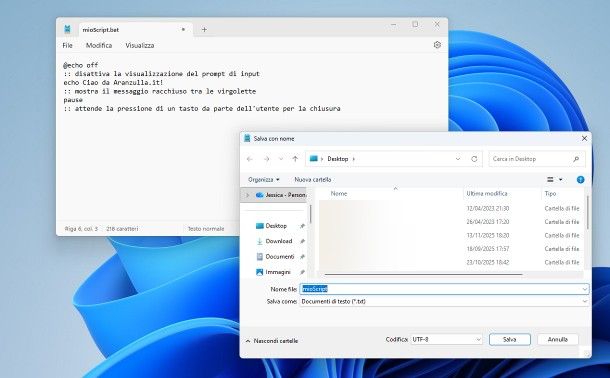
Task: Click the Cerca in Desktop search field
Action: [536, 159]
